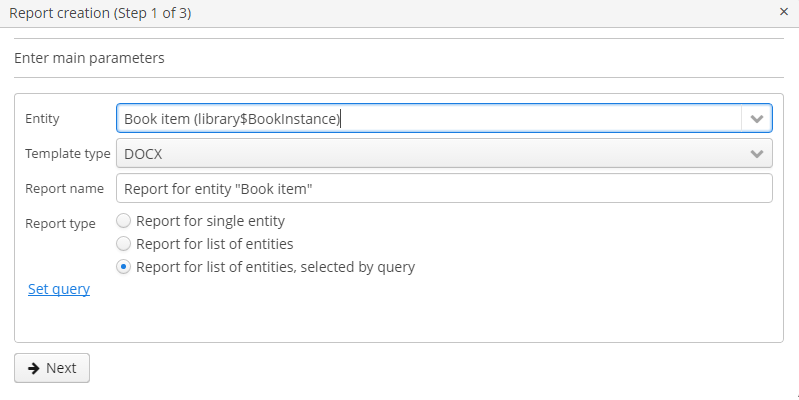Select the list of entities selected by query radio button
This screenshot has width=799, height=400.
pyautogui.click(x=124, y=267)
